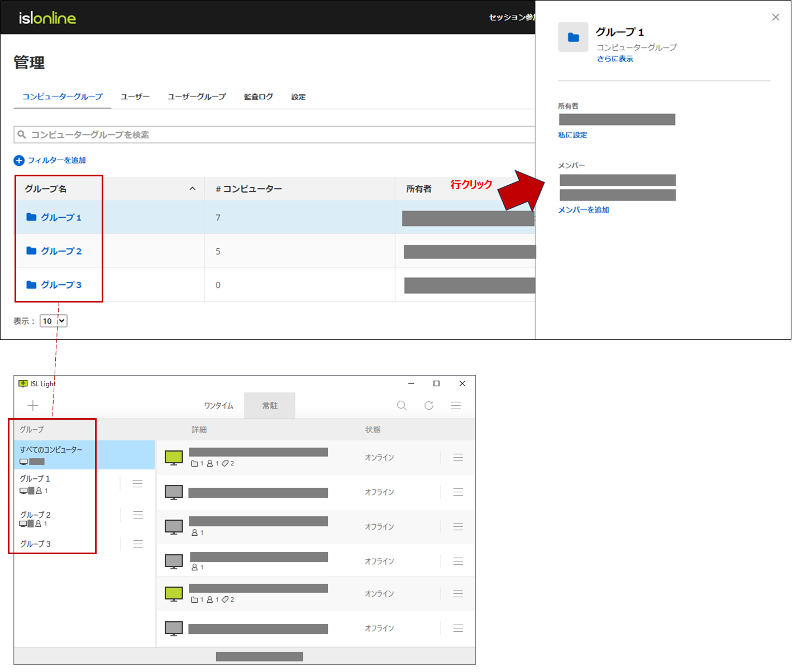Maximize the ISL Light window
Viewport: 792px width, 672px height.
437,383
